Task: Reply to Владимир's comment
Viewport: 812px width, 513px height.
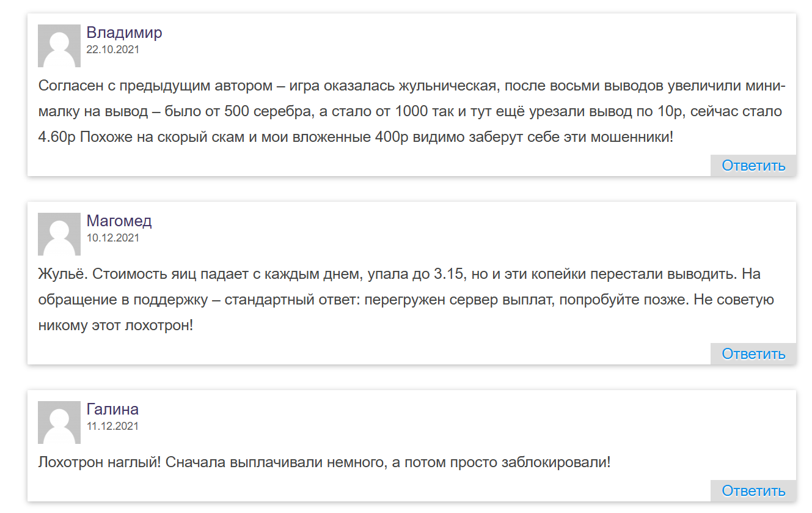Action: point(753,166)
